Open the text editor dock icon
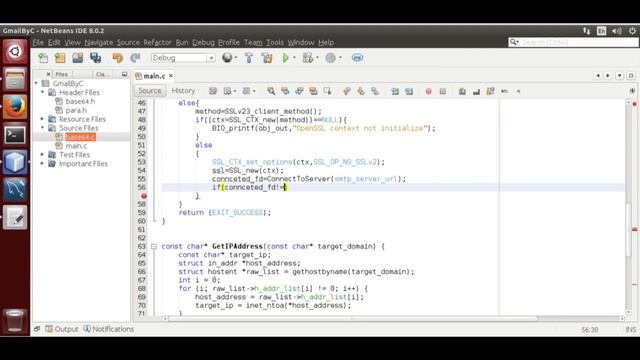Image resolution: width=640 pixels, height=360 pixels. pos(15,218)
